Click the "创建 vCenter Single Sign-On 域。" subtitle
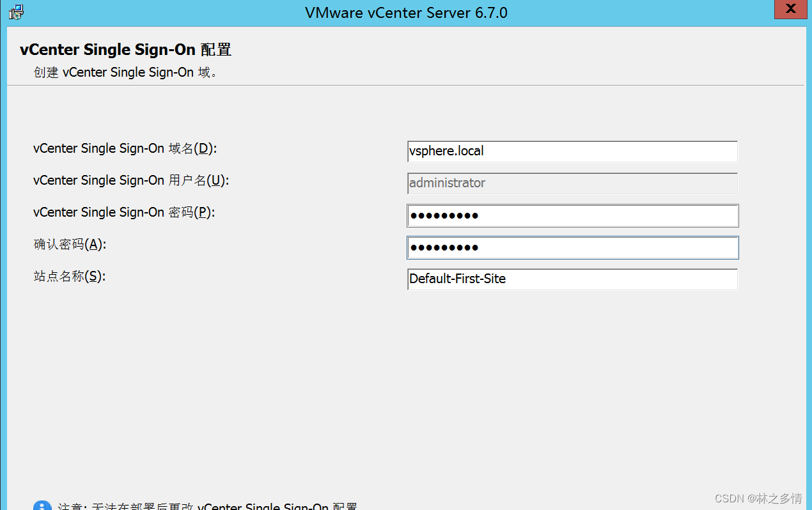 125,72
